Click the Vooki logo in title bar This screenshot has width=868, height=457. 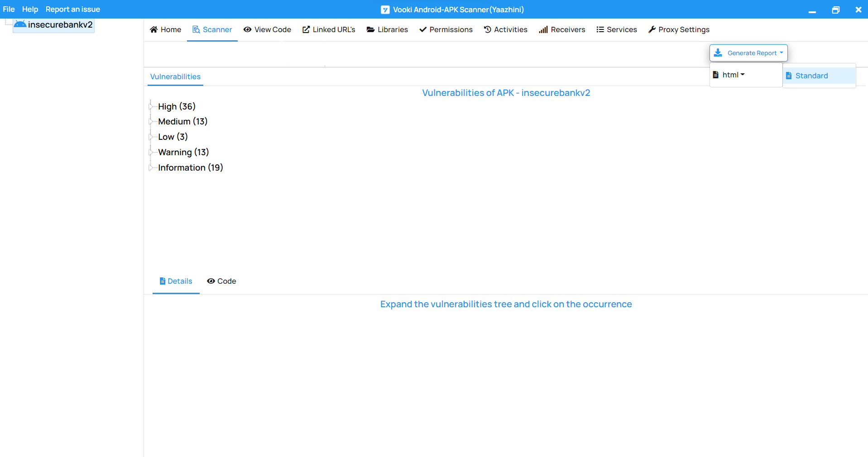[x=385, y=10]
